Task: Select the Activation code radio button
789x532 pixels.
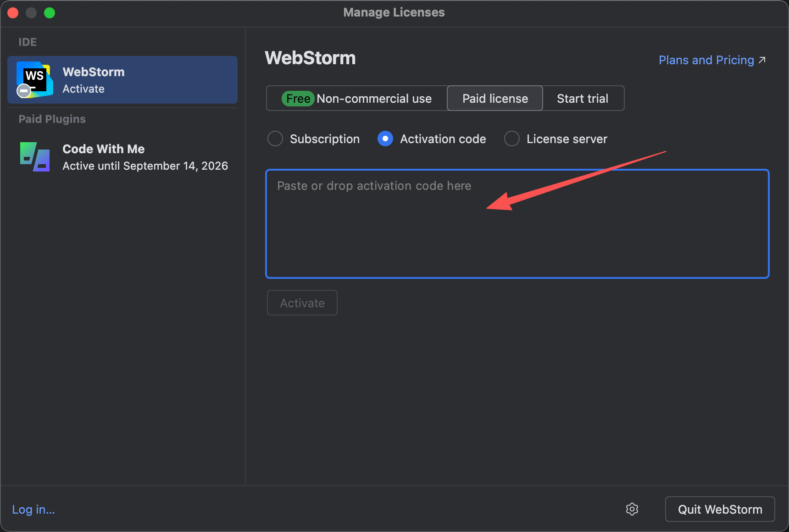Action: click(385, 139)
